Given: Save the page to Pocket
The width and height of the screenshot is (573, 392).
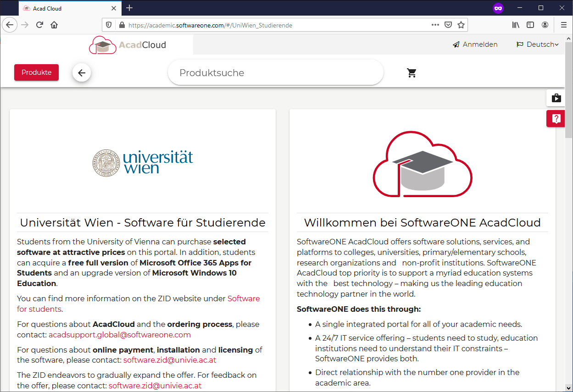Looking at the screenshot, I should (x=448, y=25).
